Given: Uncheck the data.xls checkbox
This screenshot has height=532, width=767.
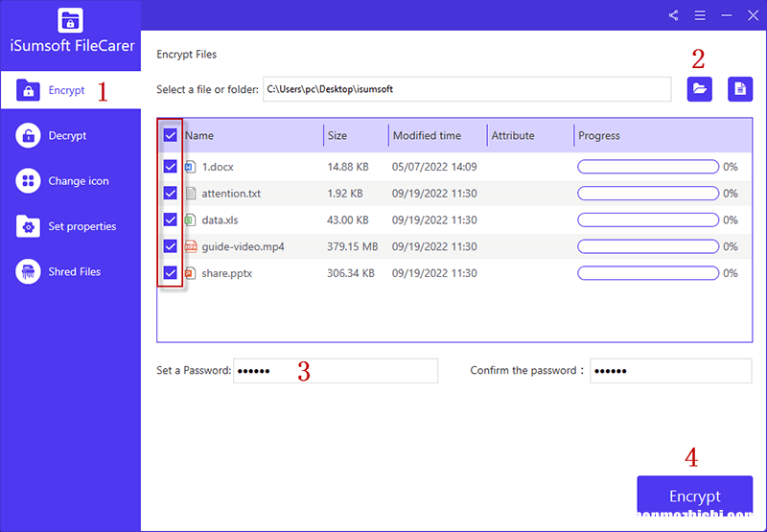Looking at the screenshot, I should tap(171, 220).
